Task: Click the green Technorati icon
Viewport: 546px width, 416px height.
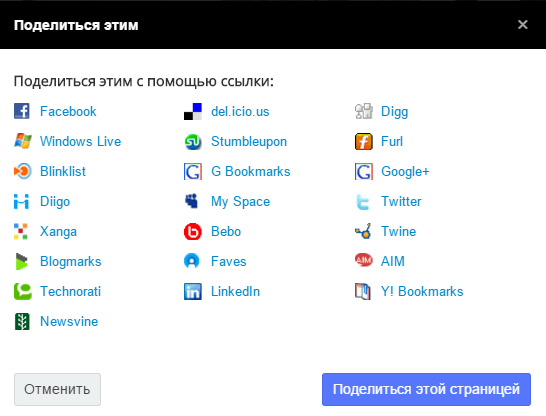Action: (x=23, y=291)
